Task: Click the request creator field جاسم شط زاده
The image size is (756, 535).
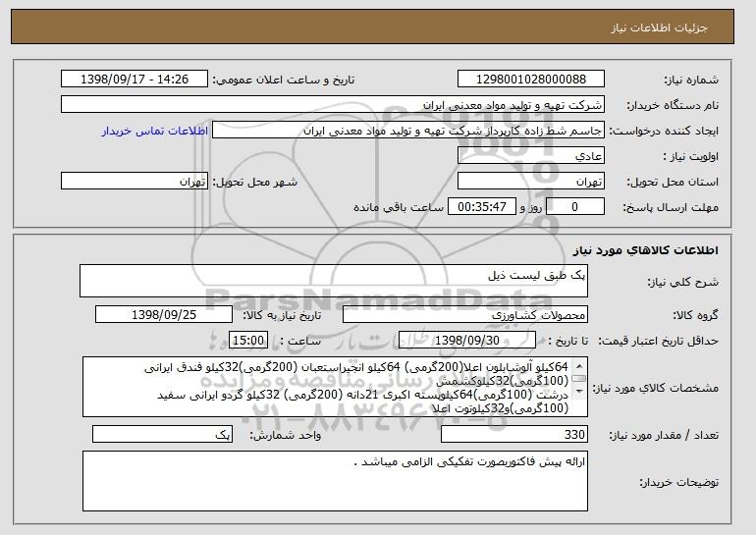Action: tap(408, 131)
